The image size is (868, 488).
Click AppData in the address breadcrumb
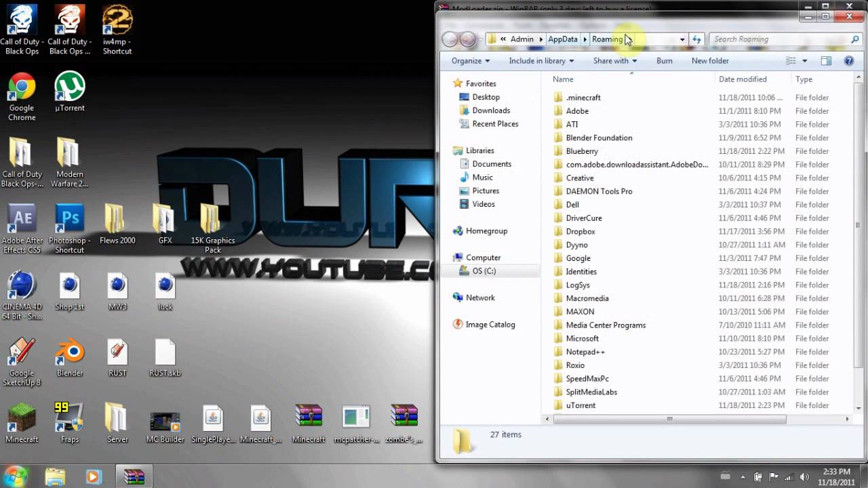click(563, 39)
